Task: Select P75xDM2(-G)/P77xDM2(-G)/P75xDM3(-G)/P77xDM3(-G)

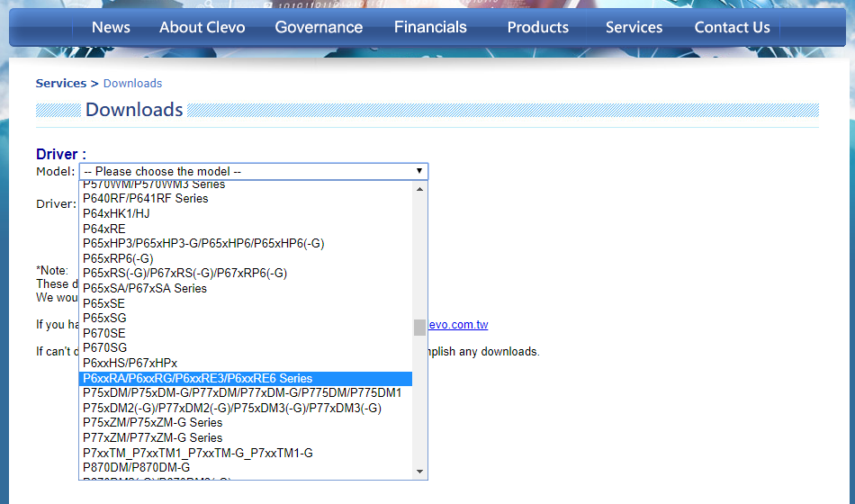Action: tap(246, 408)
